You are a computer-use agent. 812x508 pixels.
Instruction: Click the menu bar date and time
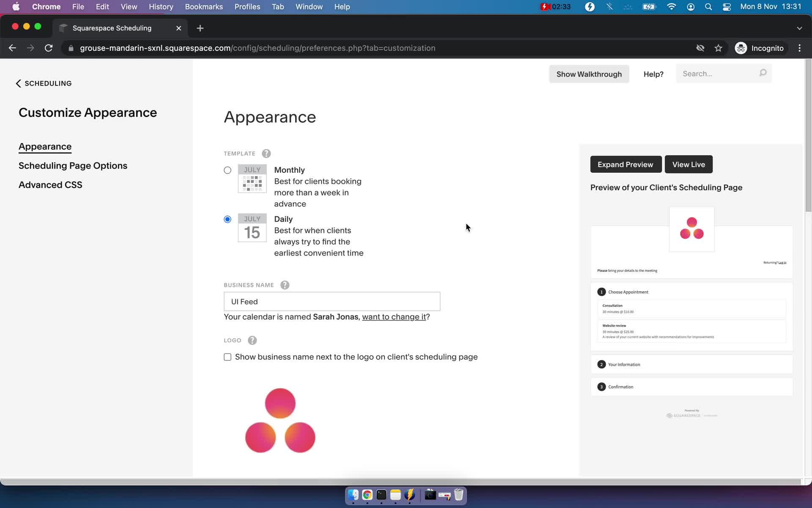point(771,7)
